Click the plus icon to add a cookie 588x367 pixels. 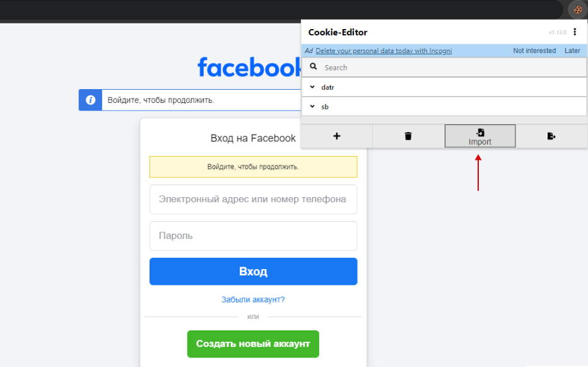[x=337, y=136]
